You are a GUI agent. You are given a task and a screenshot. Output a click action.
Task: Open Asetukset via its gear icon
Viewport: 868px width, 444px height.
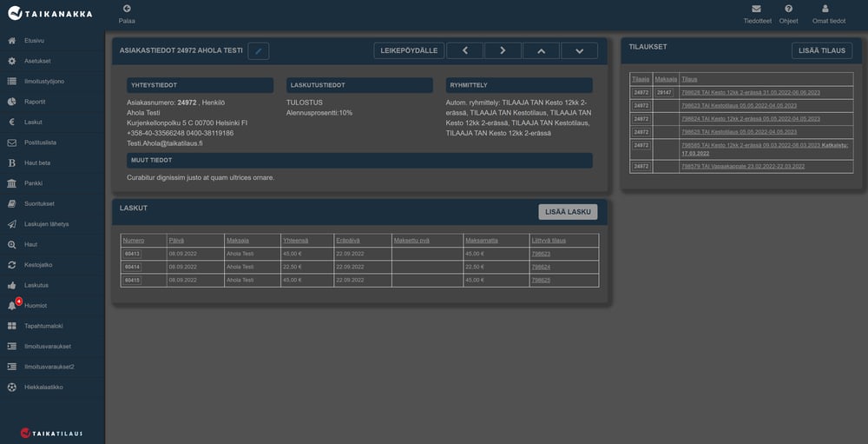(11, 61)
